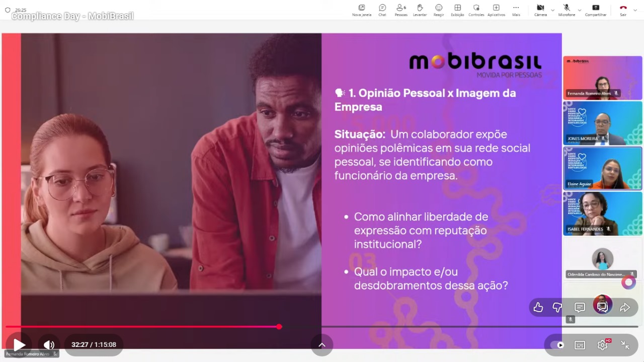Open the Mais more options menu
Screen dimensions: 644x362
pos(516,10)
